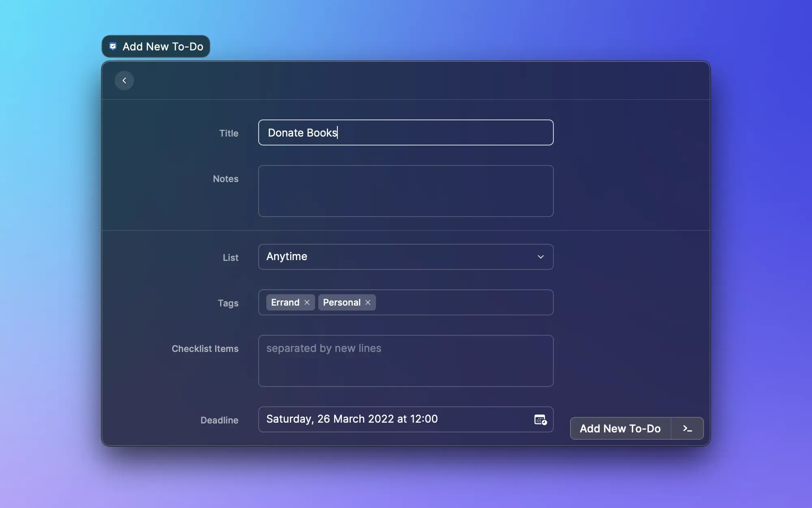The image size is (812, 508).
Task: Go back using the back arrow icon
Action: 124,80
